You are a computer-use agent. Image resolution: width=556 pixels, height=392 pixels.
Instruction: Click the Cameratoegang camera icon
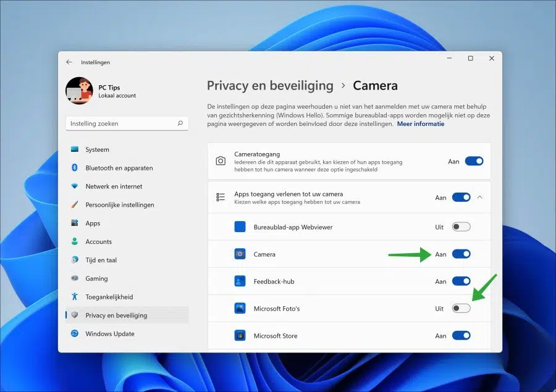(221, 161)
